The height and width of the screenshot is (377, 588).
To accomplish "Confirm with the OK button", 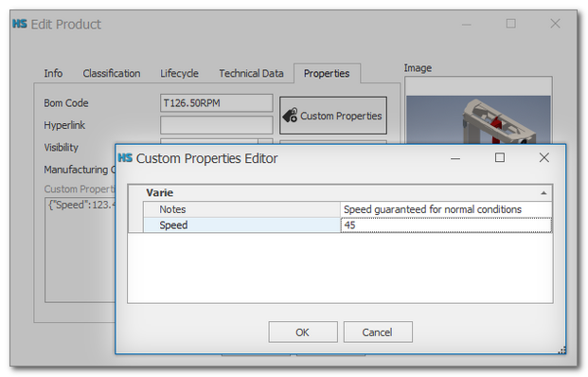I will (x=303, y=332).
